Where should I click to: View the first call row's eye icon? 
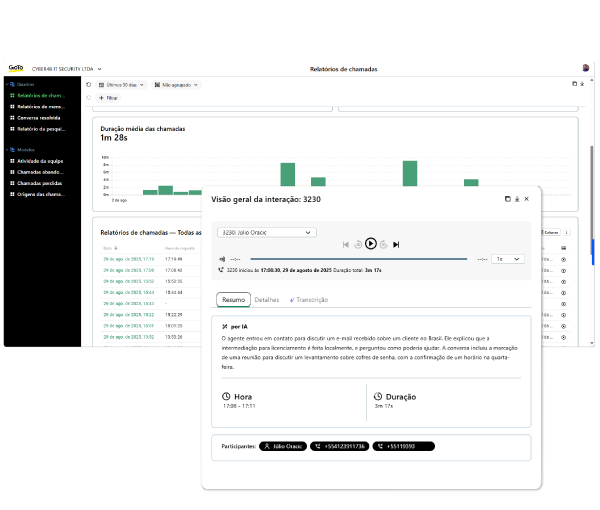click(563, 259)
